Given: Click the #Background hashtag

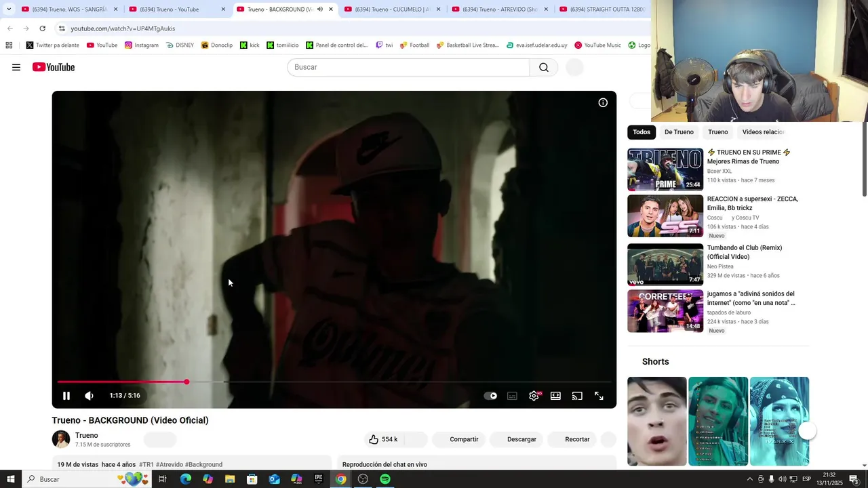Looking at the screenshot, I should (x=203, y=464).
